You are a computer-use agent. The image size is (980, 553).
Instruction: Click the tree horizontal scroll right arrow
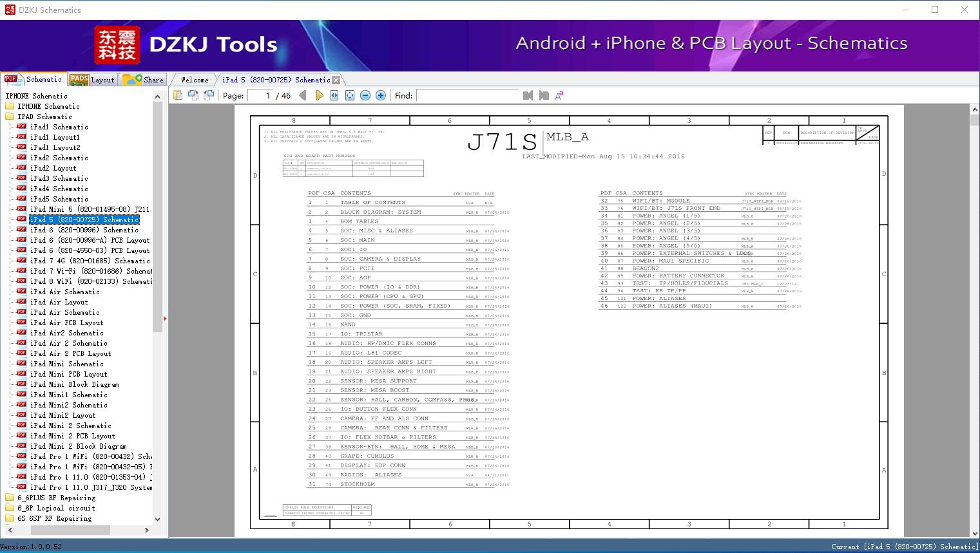point(147,530)
